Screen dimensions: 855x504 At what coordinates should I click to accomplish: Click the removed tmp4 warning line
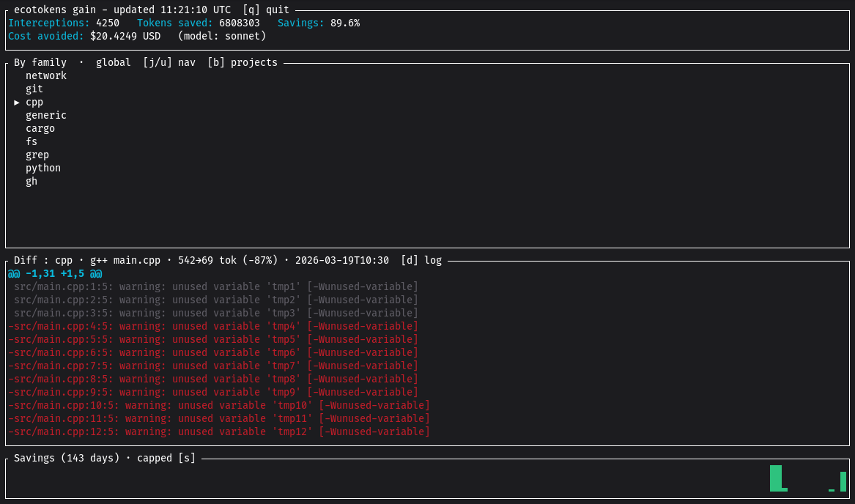point(213,326)
